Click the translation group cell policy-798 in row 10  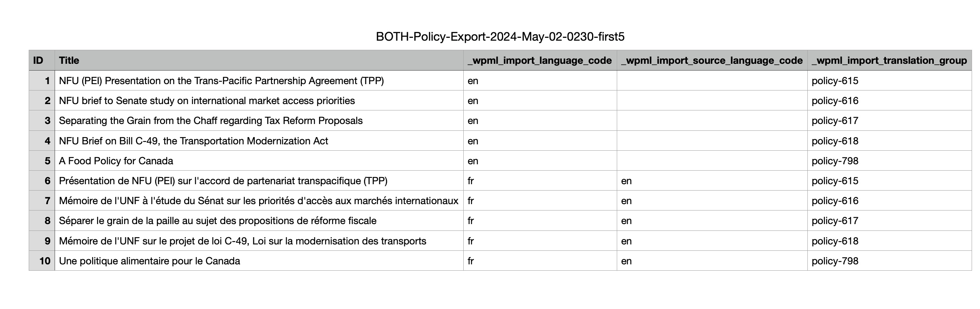[889, 261]
